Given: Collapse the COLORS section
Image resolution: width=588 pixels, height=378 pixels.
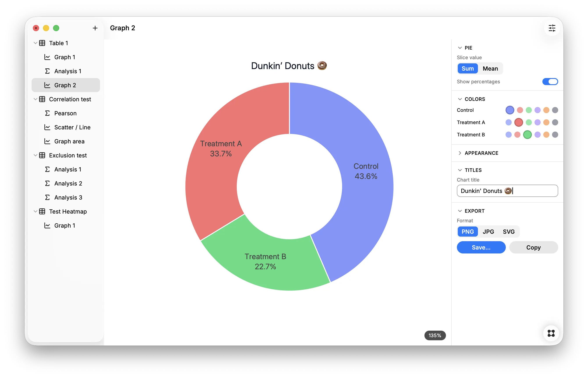Looking at the screenshot, I should point(460,99).
